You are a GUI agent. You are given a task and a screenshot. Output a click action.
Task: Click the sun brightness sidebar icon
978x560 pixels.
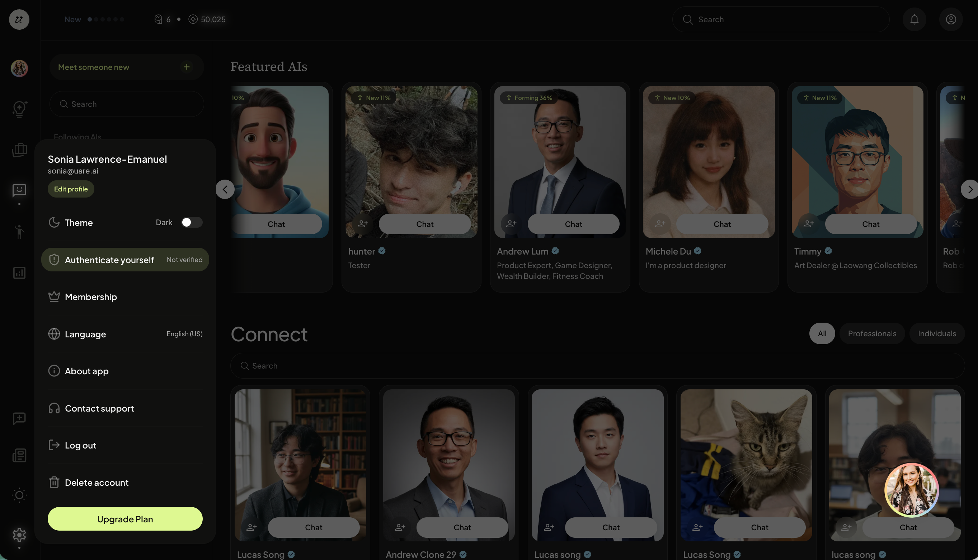coord(19,495)
